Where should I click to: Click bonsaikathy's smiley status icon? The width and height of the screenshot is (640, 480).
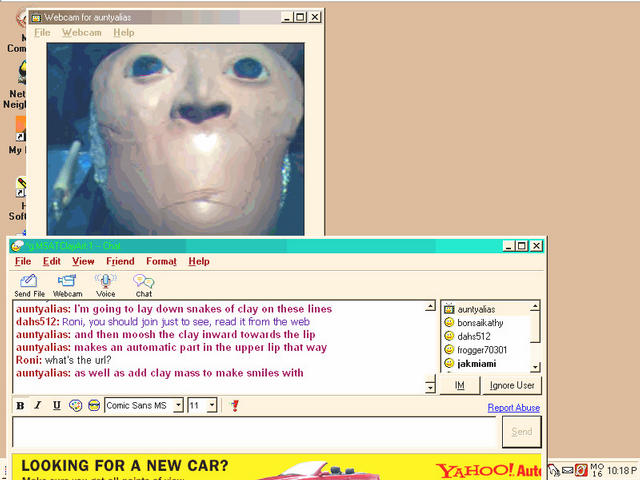pos(449,322)
